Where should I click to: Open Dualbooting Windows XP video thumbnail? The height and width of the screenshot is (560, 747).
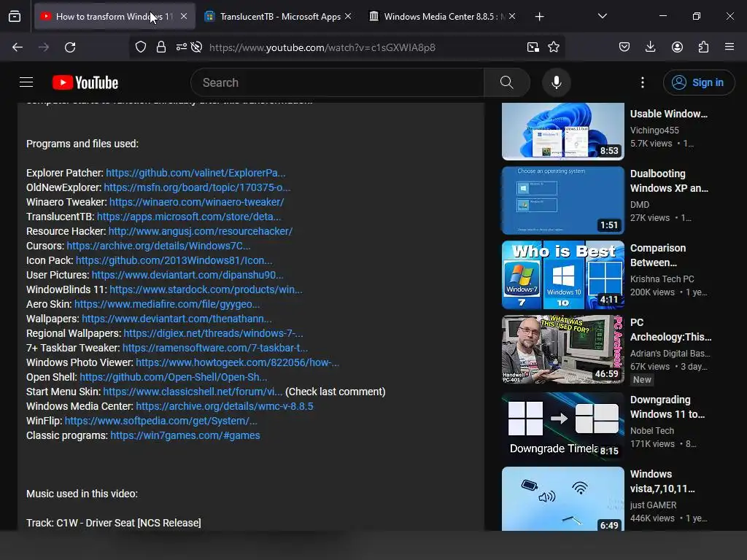pos(562,200)
